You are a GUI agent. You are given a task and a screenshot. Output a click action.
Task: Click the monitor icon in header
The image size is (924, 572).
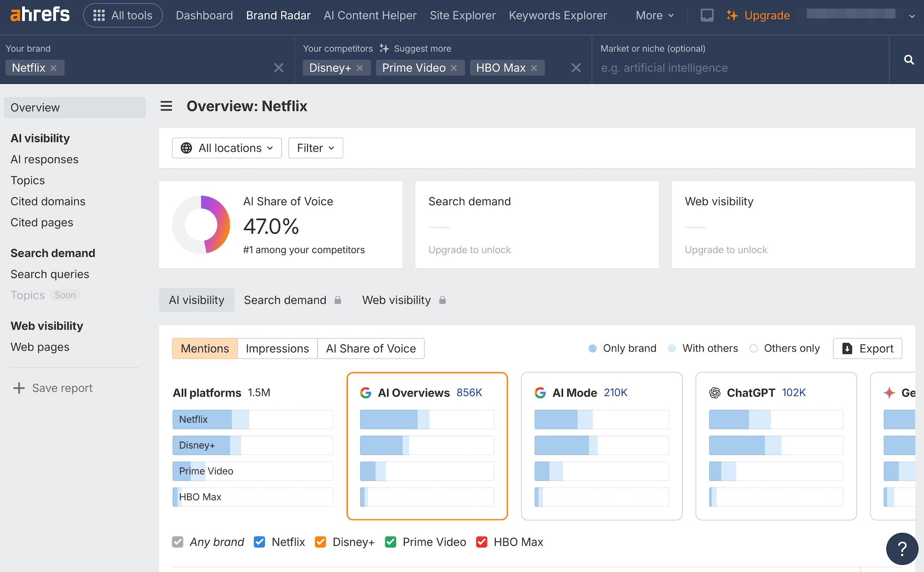click(x=707, y=15)
